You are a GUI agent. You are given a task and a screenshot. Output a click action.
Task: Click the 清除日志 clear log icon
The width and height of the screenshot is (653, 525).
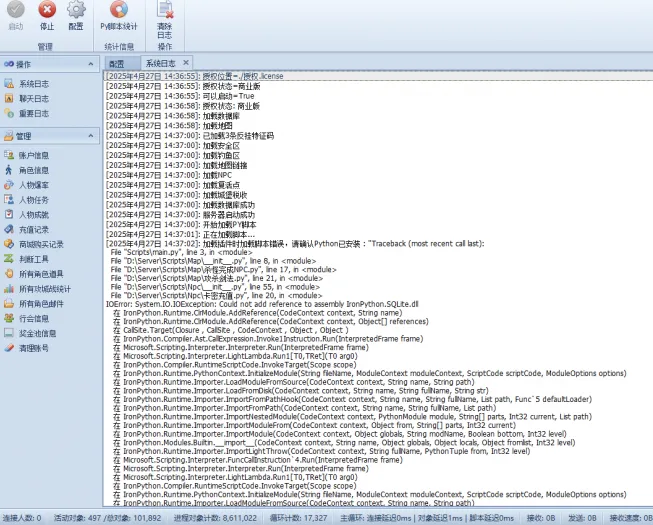coord(164,9)
